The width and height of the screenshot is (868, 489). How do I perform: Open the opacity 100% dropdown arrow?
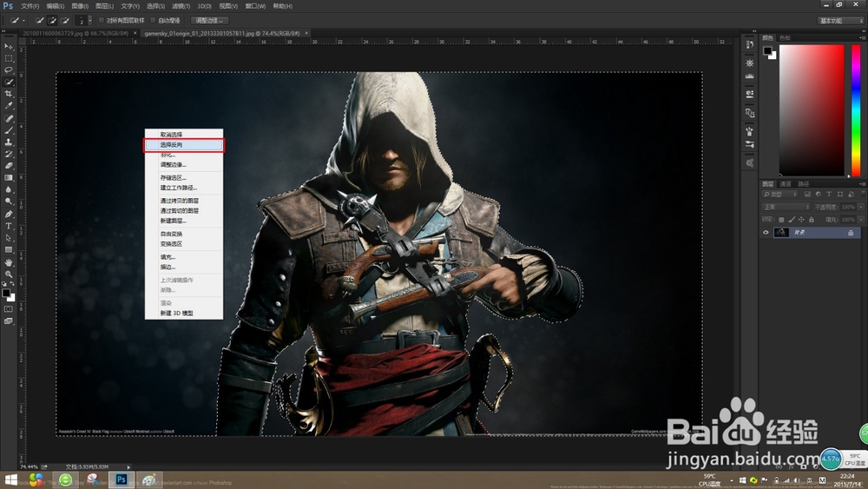[860, 207]
